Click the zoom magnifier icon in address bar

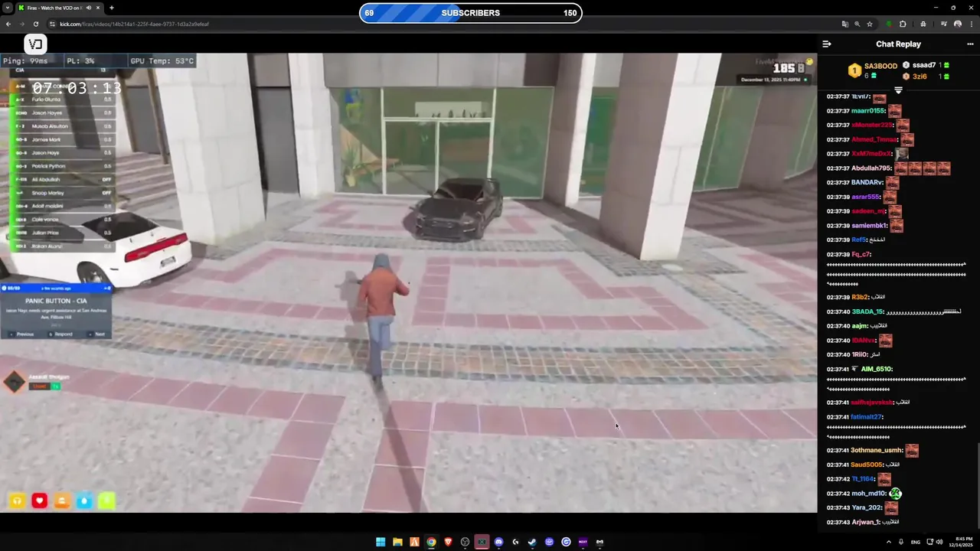pos(857,24)
